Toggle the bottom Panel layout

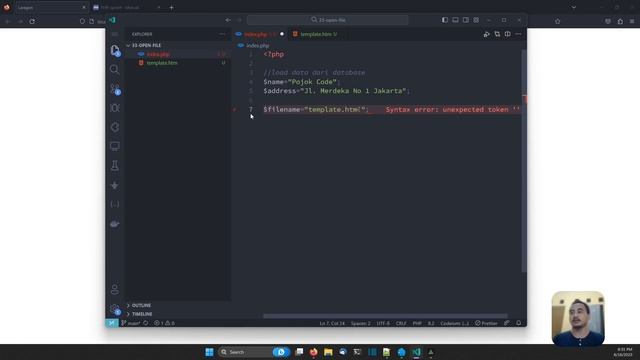(x=455, y=20)
